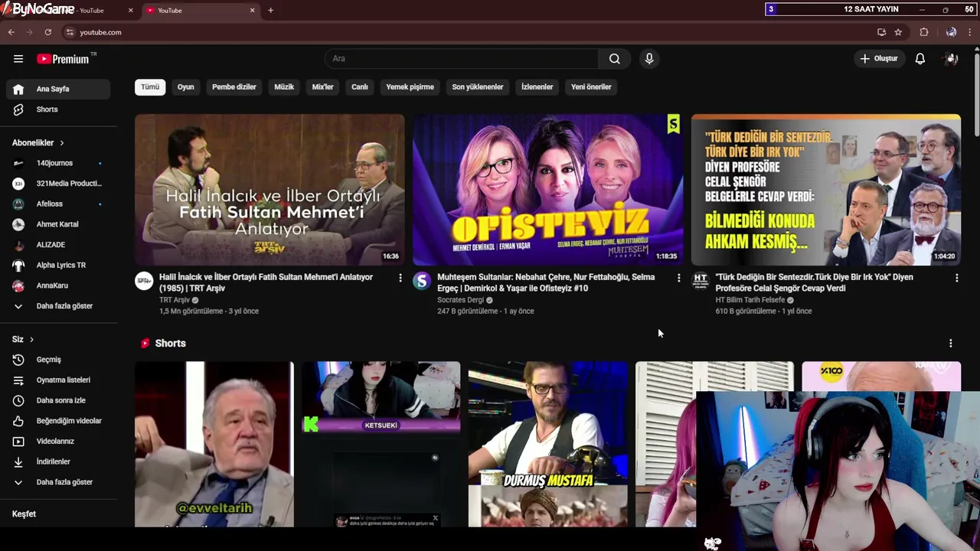This screenshot has width=980, height=551.
Task: Select Yemek pişirme filter chip
Action: [410, 87]
